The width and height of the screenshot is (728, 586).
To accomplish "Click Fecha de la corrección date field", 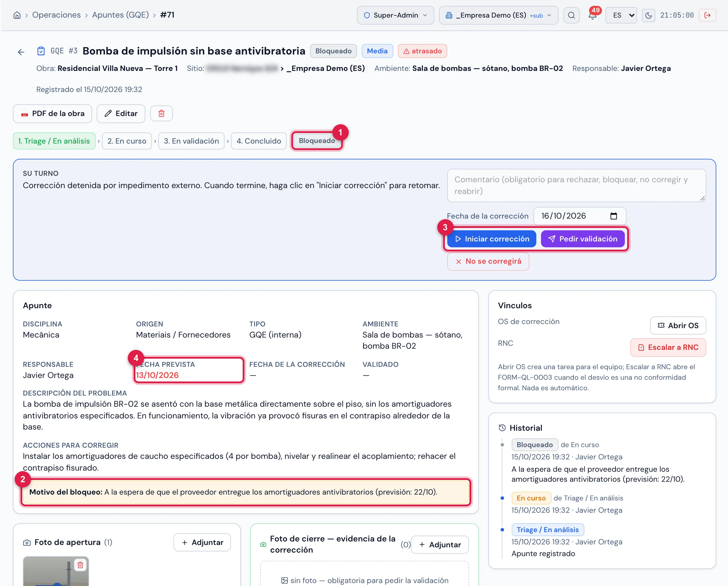I will (x=580, y=216).
